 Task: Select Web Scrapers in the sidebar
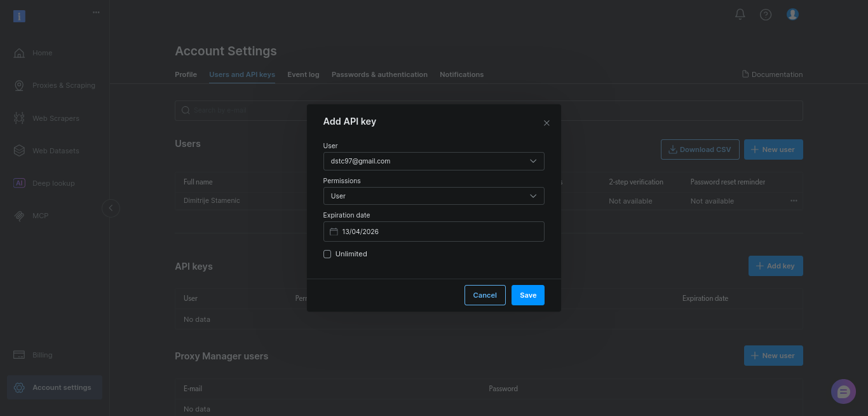click(x=55, y=118)
